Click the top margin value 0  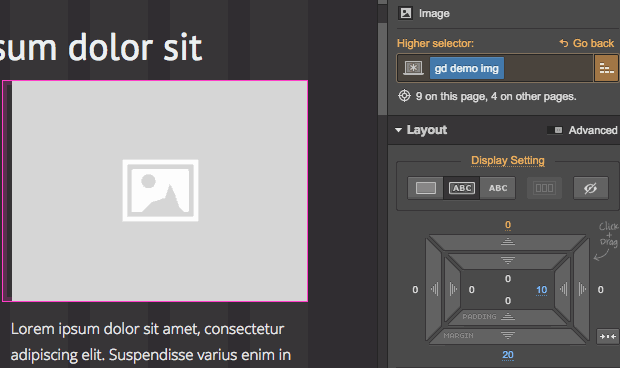tap(508, 225)
